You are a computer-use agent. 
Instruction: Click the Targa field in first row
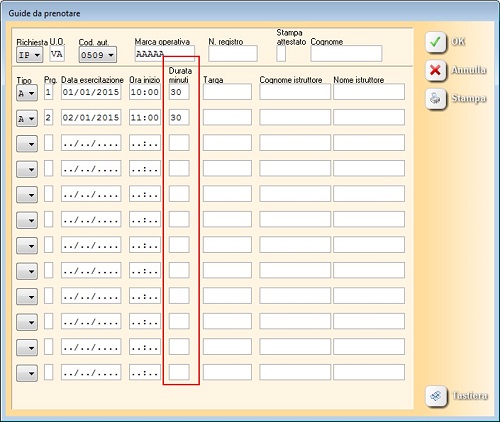[227, 92]
